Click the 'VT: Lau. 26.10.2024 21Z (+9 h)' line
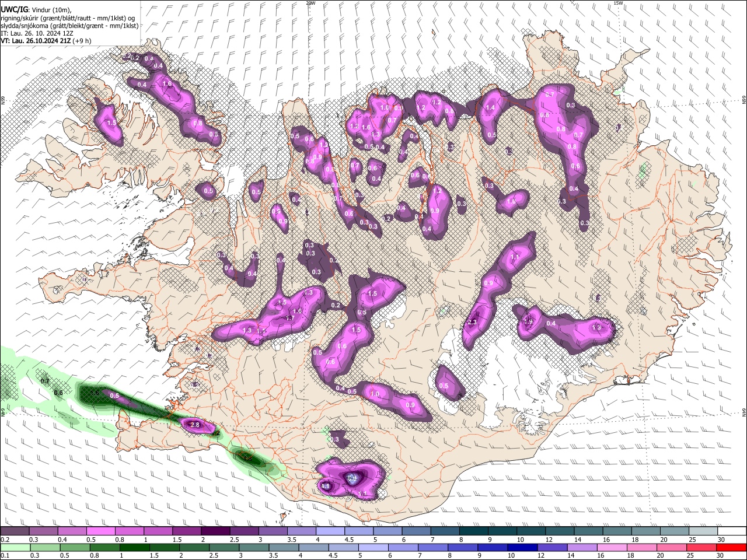The height and width of the screenshot is (560, 747). point(46,41)
